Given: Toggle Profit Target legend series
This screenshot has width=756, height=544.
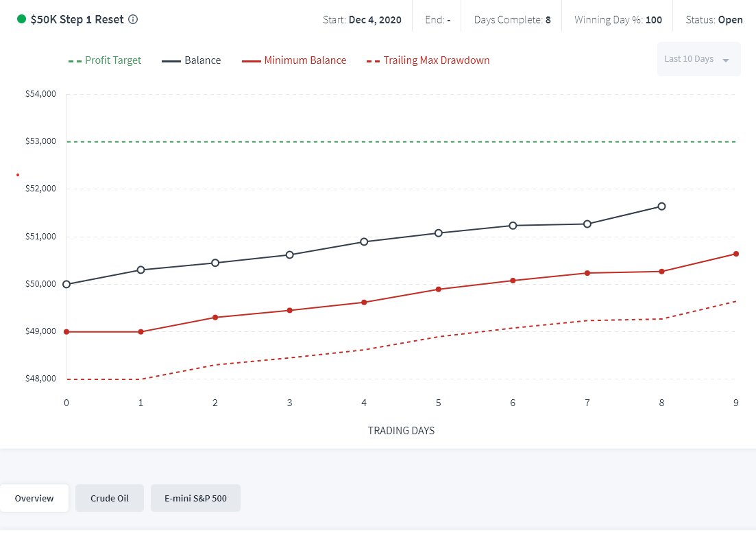Looking at the screenshot, I should click(105, 60).
